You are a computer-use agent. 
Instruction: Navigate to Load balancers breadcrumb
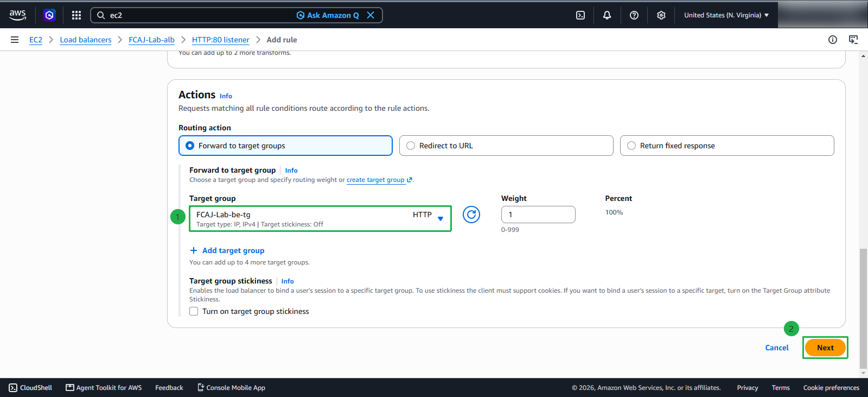86,40
